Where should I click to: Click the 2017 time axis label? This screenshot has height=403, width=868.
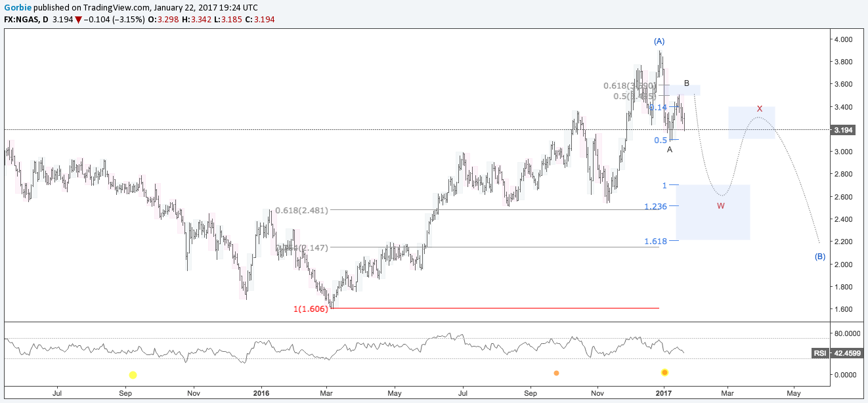[664, 394]
